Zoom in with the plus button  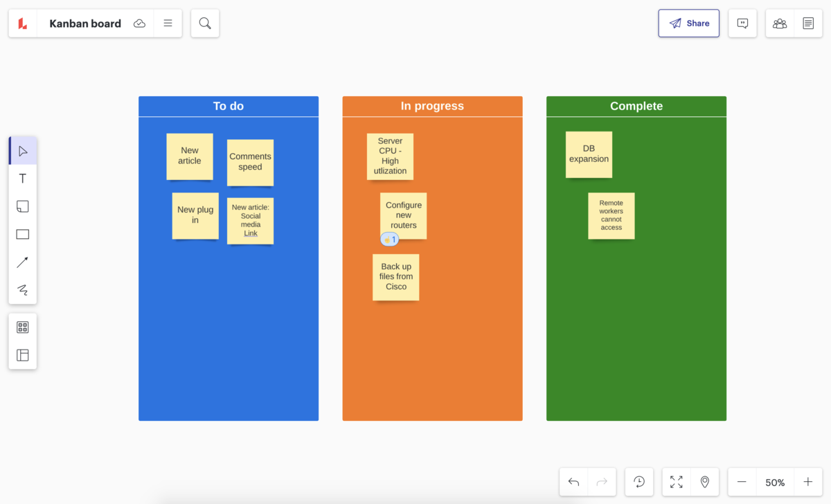point(808,482)
